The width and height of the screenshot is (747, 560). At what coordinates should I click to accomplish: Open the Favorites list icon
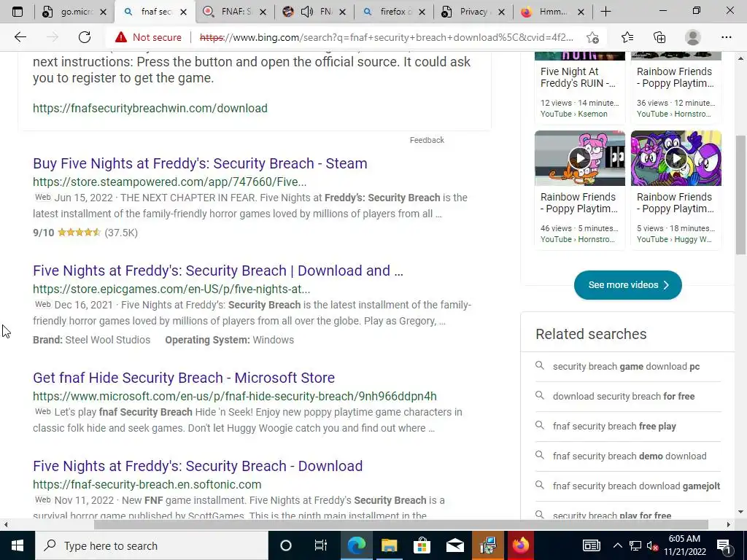[627, 37]
